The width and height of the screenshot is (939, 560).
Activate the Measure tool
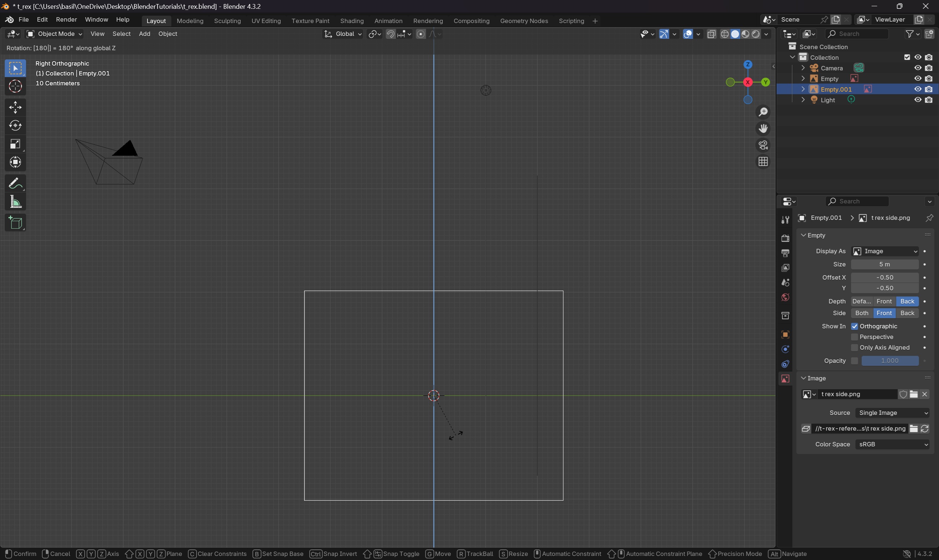(15, 202)
